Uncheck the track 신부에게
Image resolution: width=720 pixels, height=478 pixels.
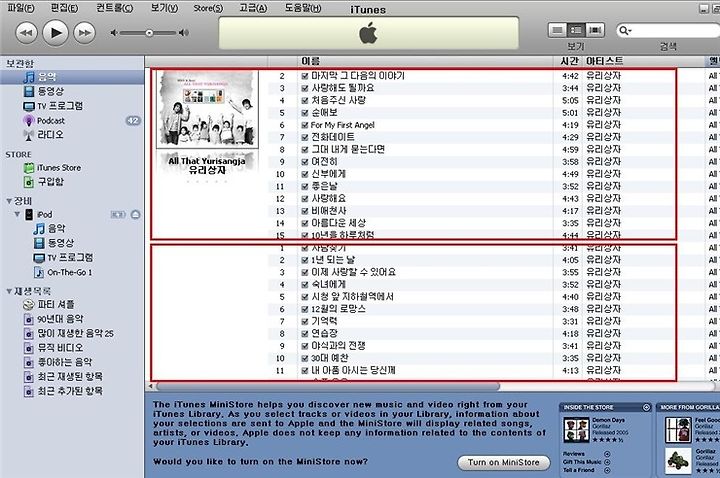[x=305, y=174]
